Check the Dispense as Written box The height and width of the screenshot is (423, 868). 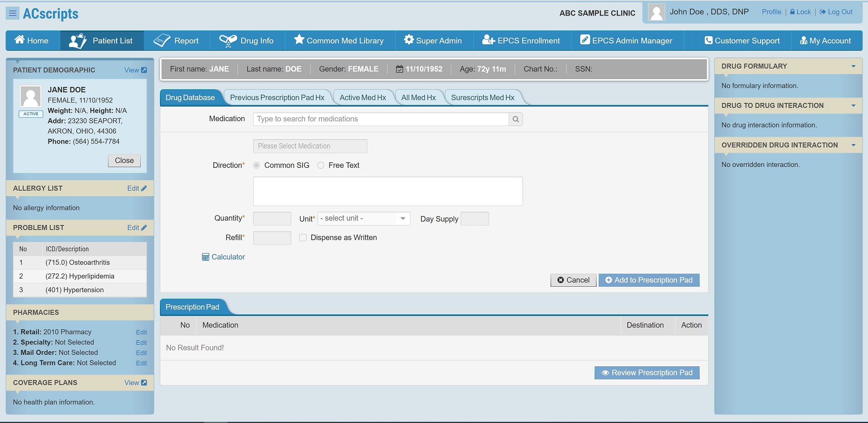click(x=303, y=238)
